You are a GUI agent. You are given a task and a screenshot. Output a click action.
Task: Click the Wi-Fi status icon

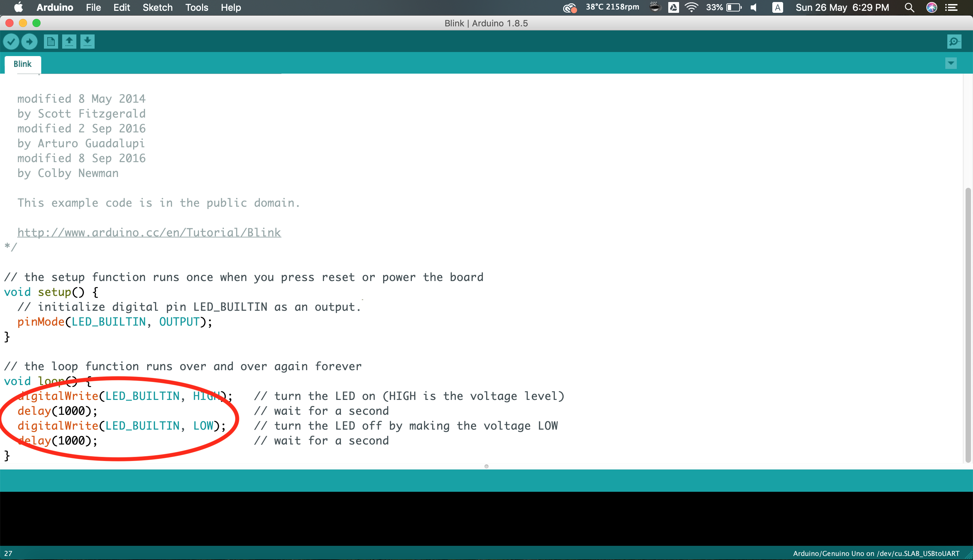691,8
